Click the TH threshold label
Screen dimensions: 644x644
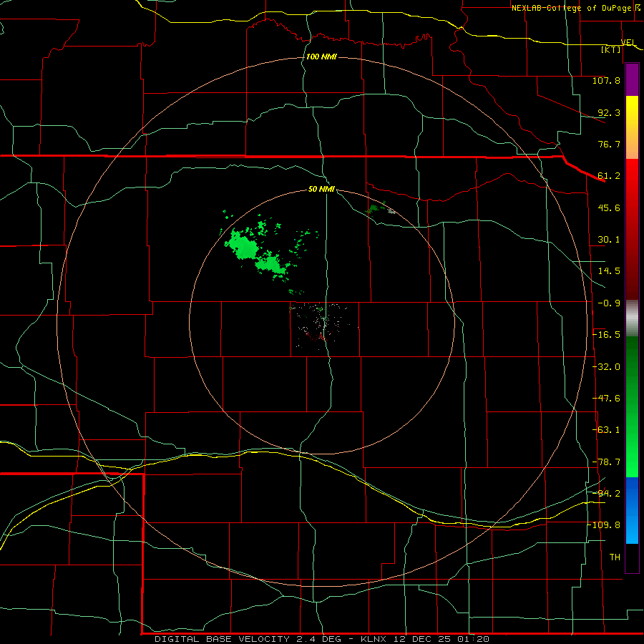(x=615, y=557)
